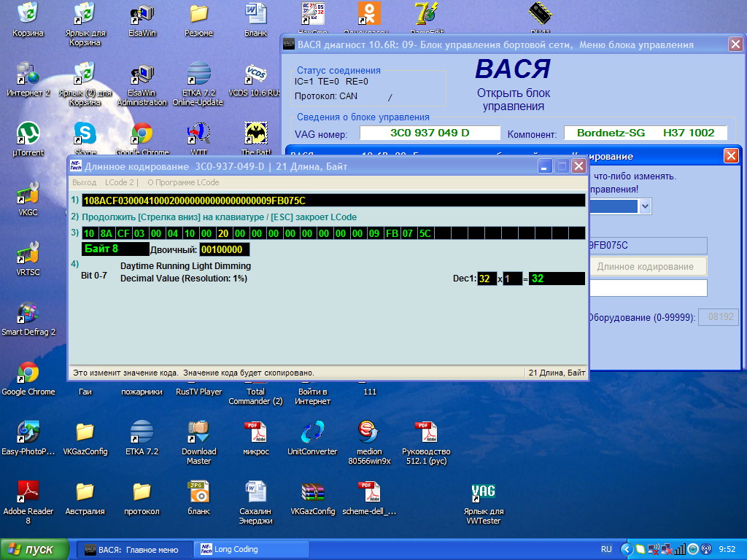Image resolution: width=747 pixels, height=560 pixels.
Task: Click the RU language indicator
Action: pos(606,550)
